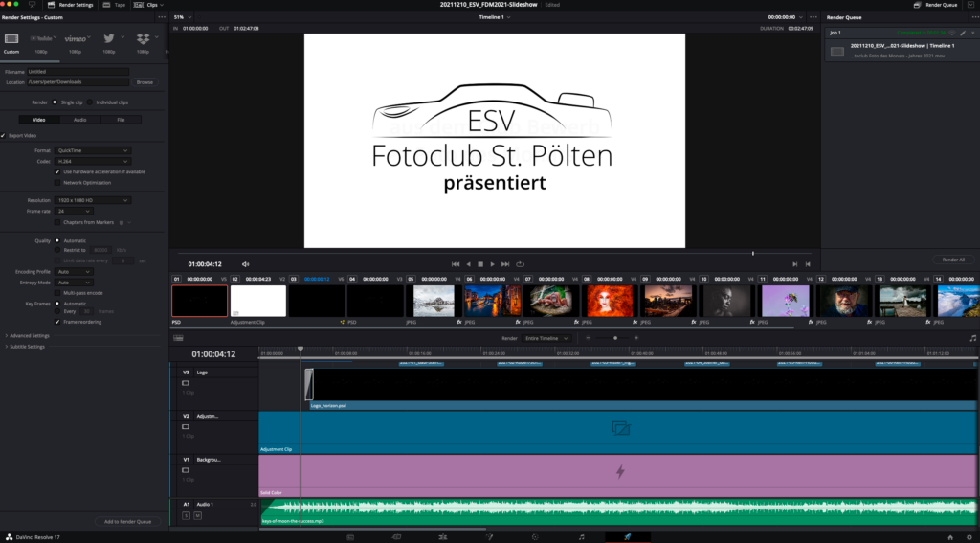Select Automatic quality radio button

point(57,240)
